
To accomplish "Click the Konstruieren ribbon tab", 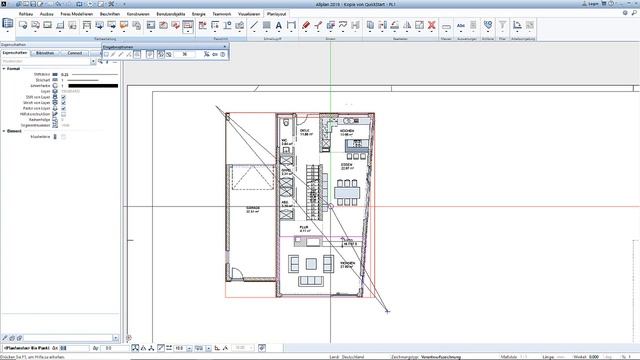I will pos(138,14).
